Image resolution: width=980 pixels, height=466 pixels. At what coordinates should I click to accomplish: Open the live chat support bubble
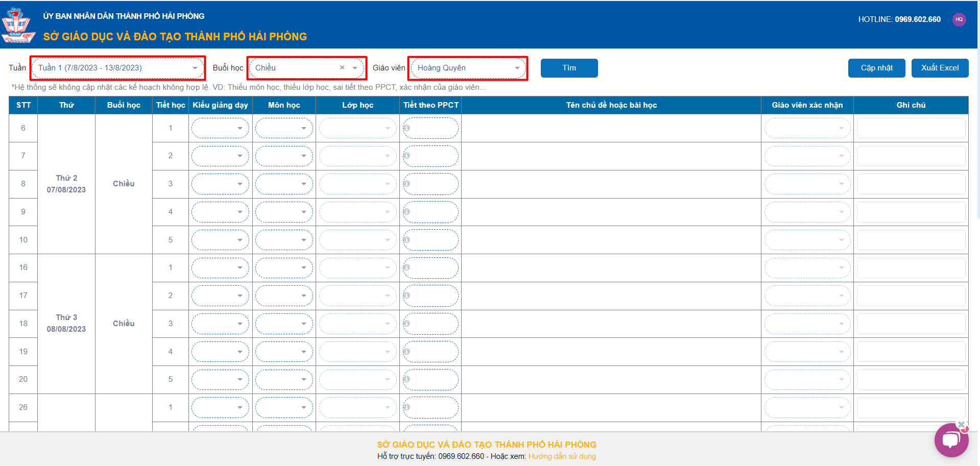950,440
